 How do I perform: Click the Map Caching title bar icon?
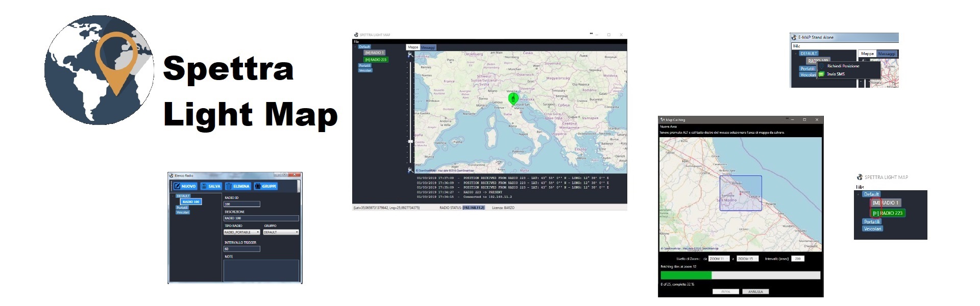(x=663, y=120)
